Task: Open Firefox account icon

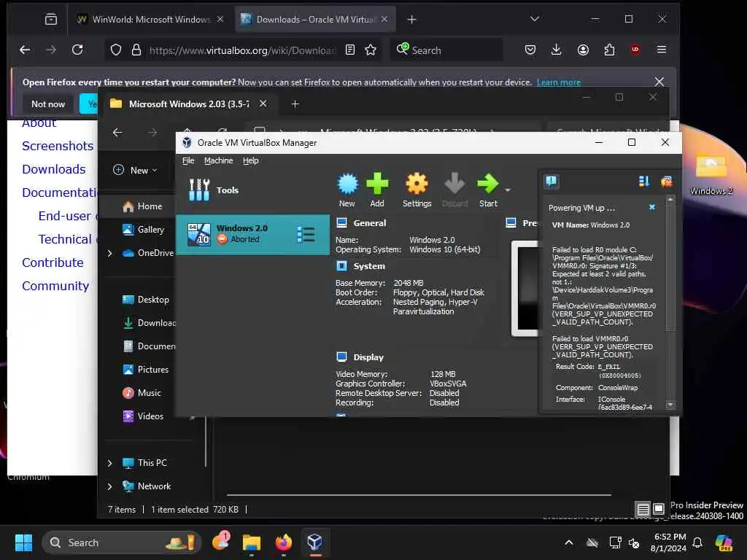Action: tap(583, 50)
